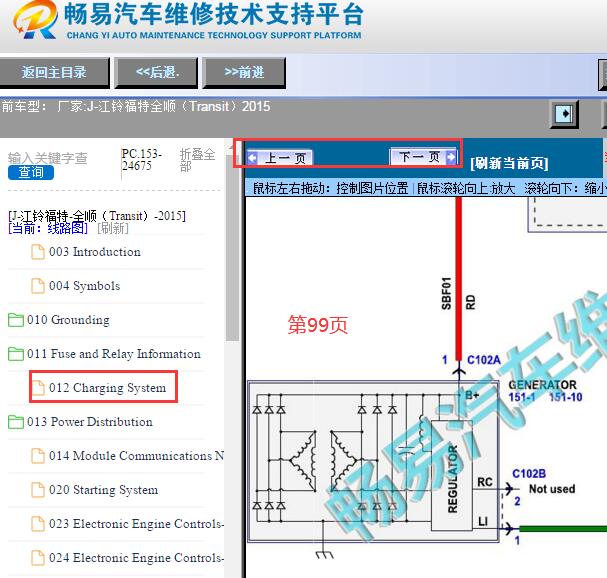Open 023 Electronic Engine Controls entry
Image resolution: width=607 pixels, height=578 pixels.
click(x=136, y=524)
